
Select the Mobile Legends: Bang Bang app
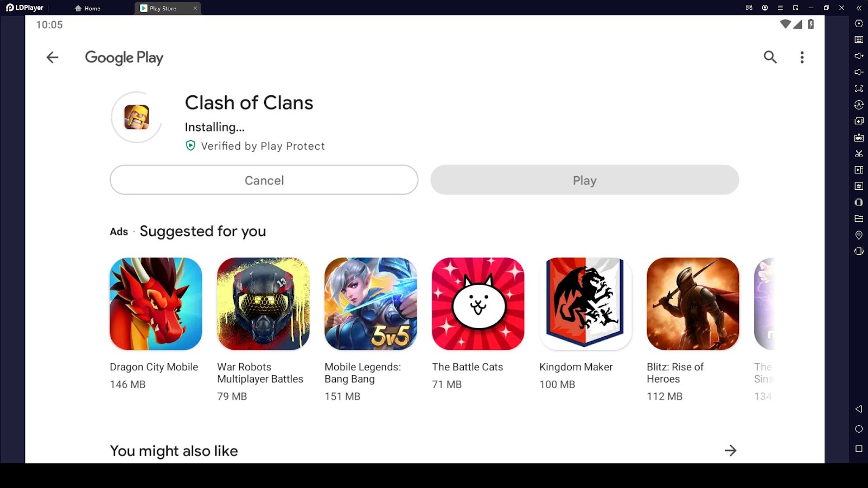click(x=371, y=304)
